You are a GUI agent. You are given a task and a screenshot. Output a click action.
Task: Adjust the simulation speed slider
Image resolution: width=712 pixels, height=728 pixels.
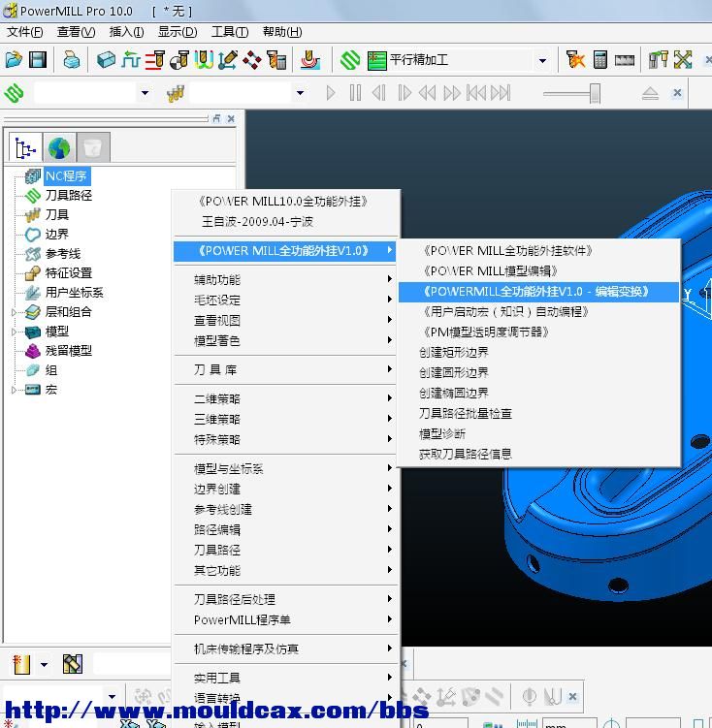pos(595,93)
